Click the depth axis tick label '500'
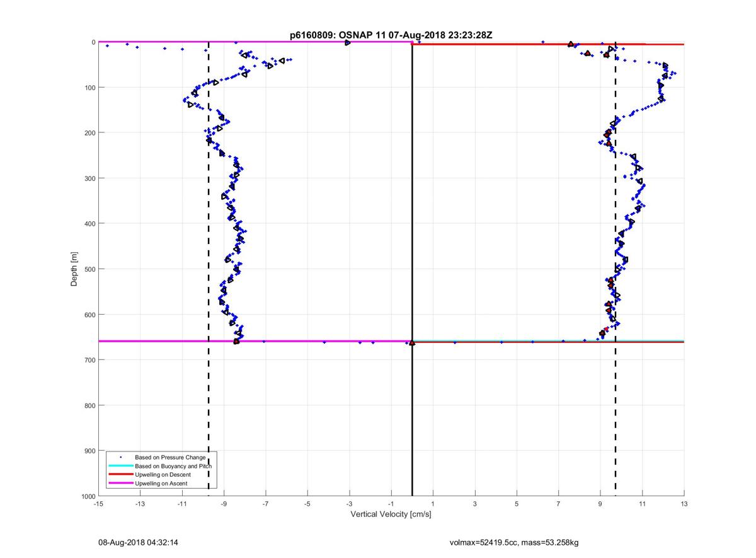 (x=89, y=269)
